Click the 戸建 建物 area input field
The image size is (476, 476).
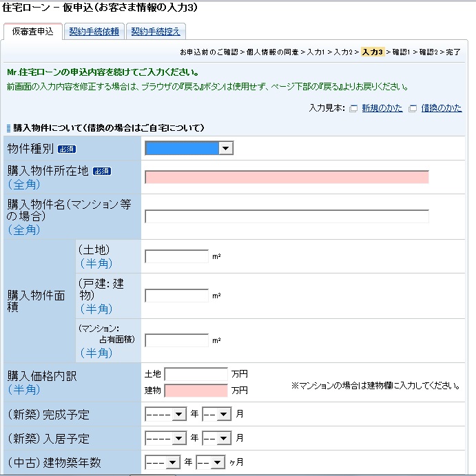176,296
